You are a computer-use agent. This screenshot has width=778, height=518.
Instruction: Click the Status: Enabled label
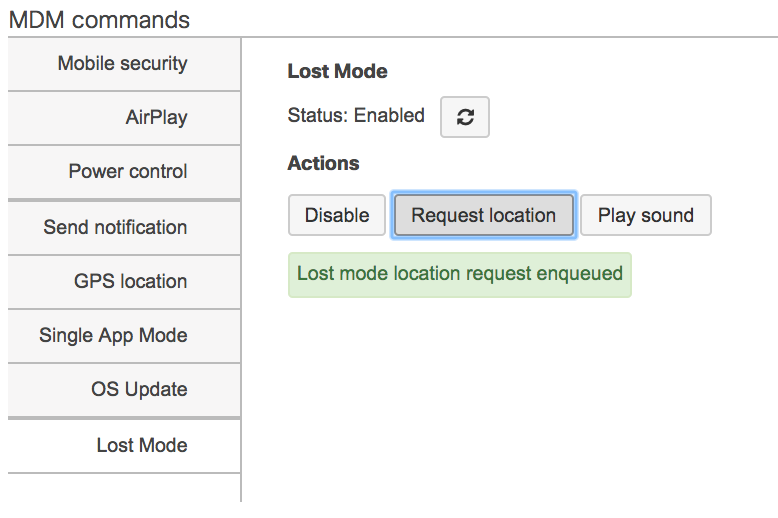pyautogui.click(x=356, y=116)
